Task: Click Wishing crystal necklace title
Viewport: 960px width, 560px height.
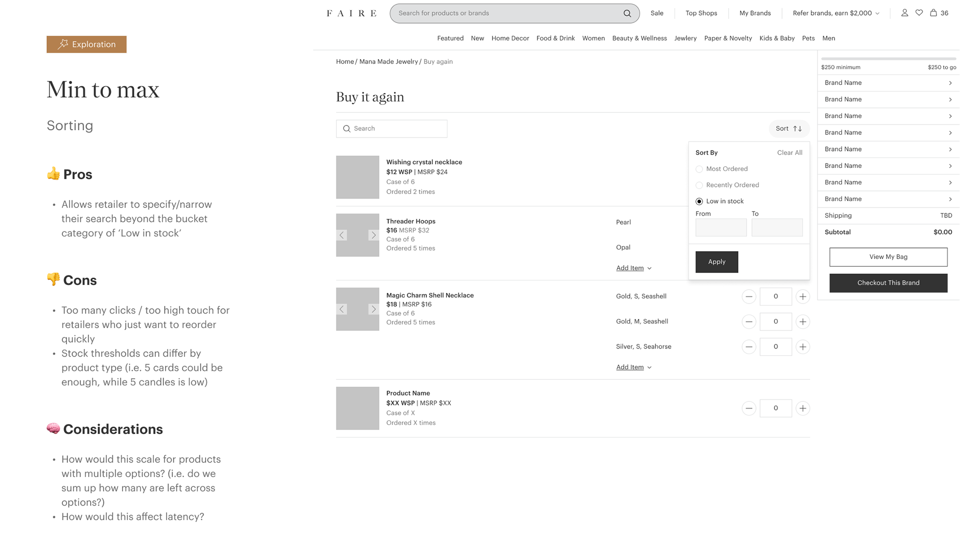Action: [424, 162]
